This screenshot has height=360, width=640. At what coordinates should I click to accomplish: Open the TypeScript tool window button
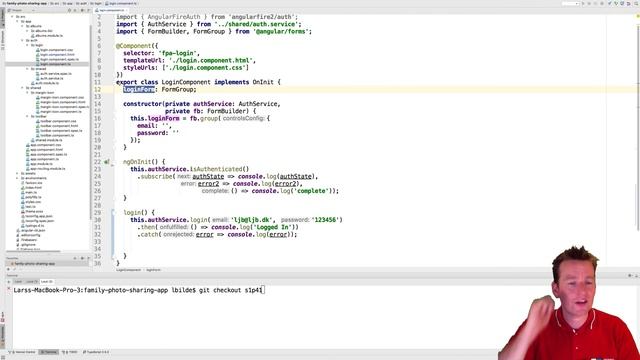tap(96, 352)
